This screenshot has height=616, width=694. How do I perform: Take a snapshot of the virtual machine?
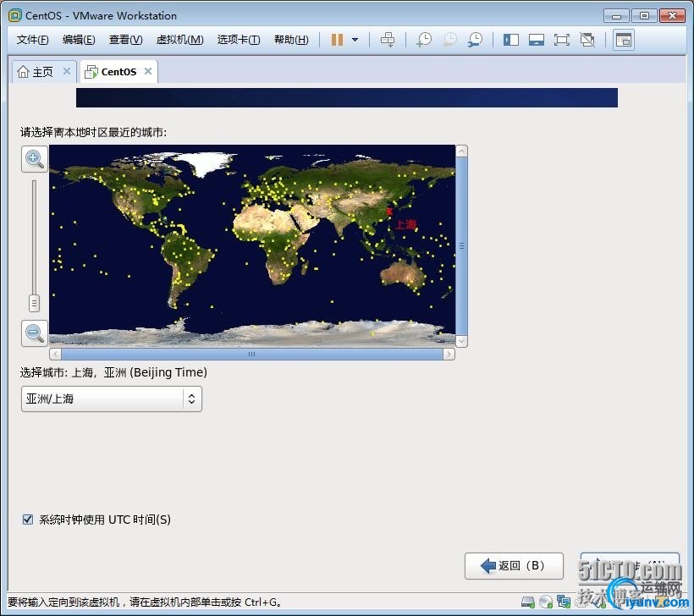pos(424,40)
